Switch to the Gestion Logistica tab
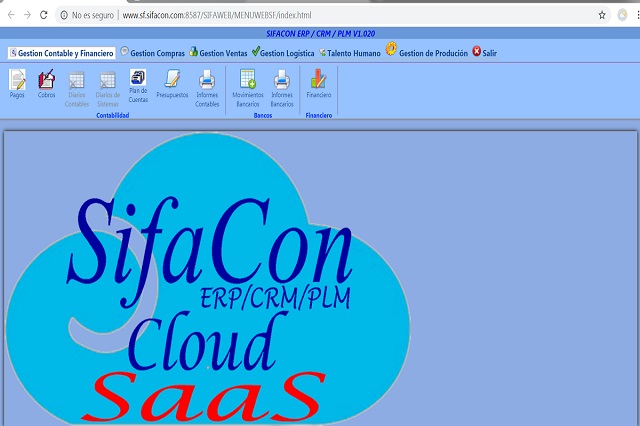Viewport: 640px width, 426px height. [x=283, y=53]
